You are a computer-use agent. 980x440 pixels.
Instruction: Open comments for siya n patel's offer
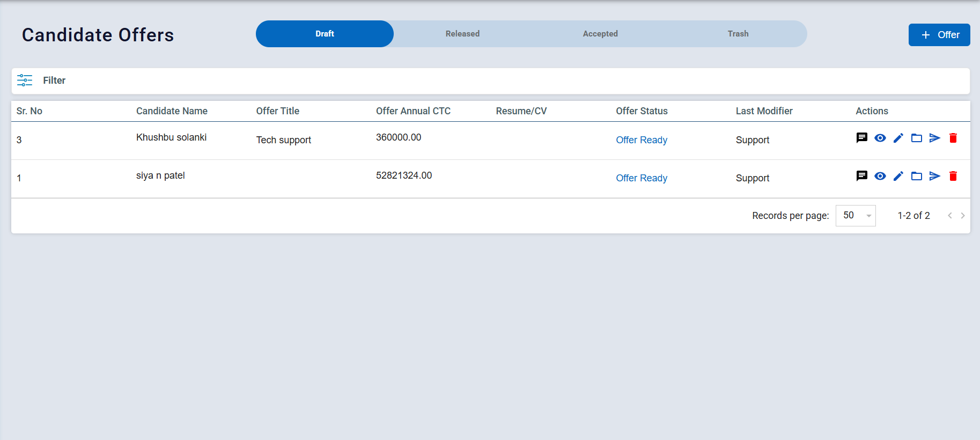(x=861, y=176)
